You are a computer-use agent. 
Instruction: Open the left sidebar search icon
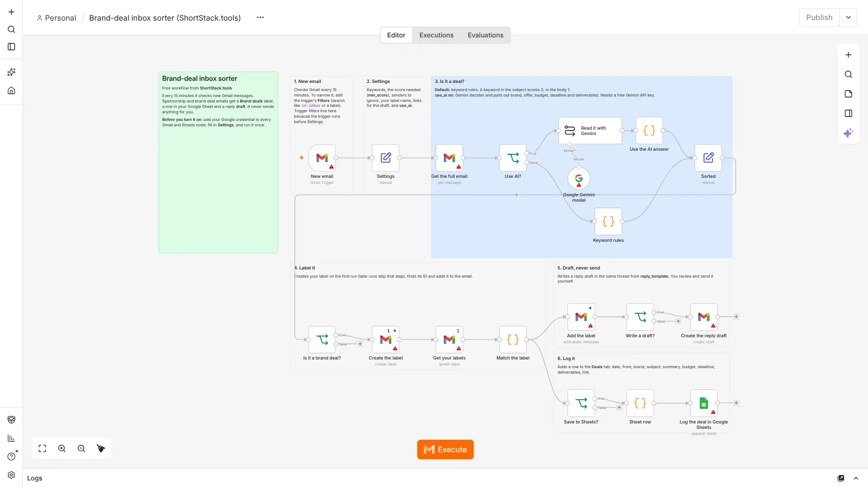[11, 29]
